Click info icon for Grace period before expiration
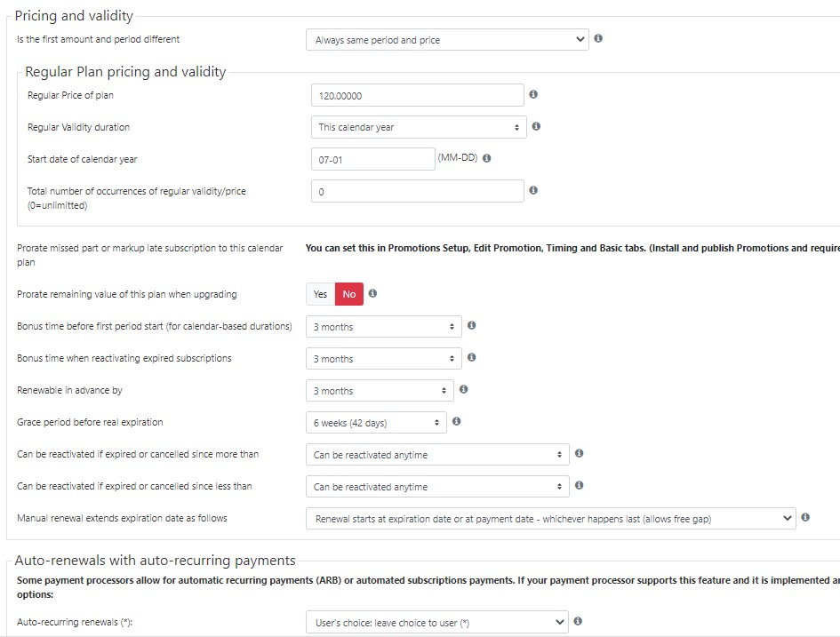 (x=456, y=421)
